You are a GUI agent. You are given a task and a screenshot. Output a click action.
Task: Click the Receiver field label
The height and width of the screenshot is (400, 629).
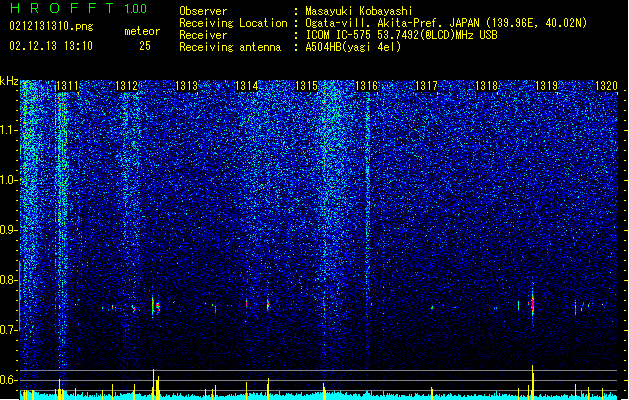(203, 35)
